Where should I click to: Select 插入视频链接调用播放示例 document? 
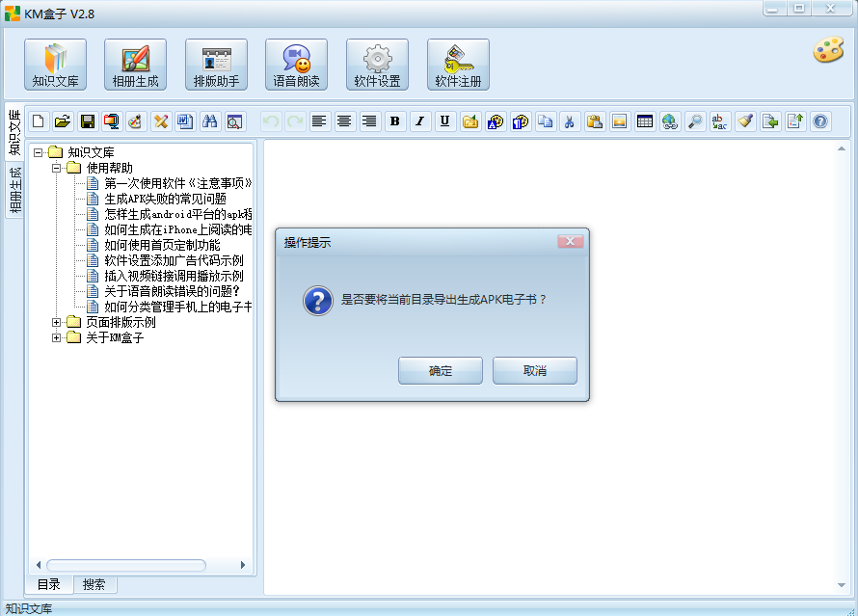coord(174,276)
